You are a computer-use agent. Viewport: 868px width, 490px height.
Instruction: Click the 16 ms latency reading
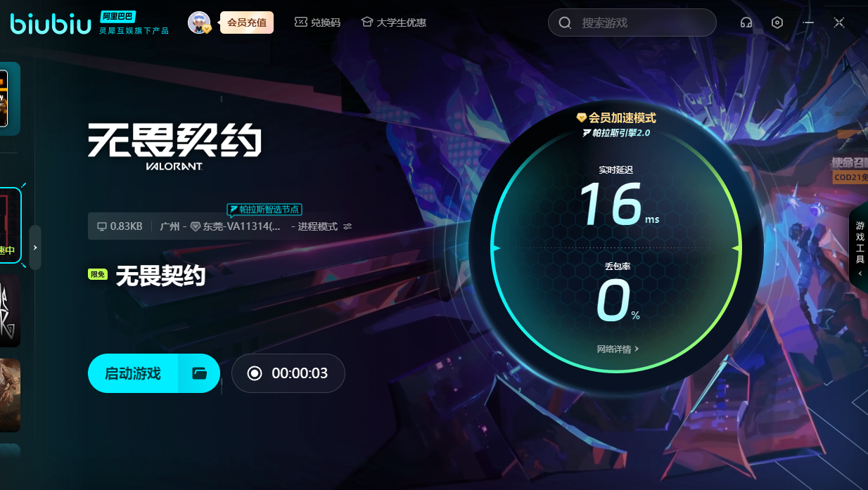pyautogui.click(x=619, y=204)
